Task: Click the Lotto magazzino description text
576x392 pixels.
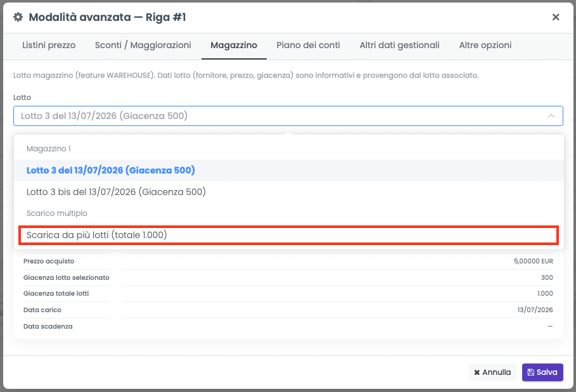Action: (x=246, y=75)
